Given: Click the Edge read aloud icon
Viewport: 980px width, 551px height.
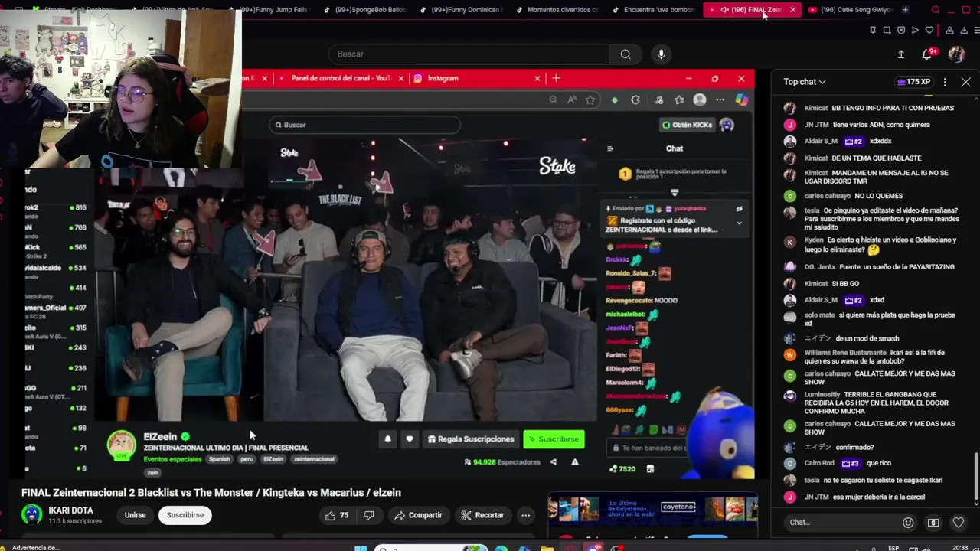Looking at the screenshot, I should point(572,100).
